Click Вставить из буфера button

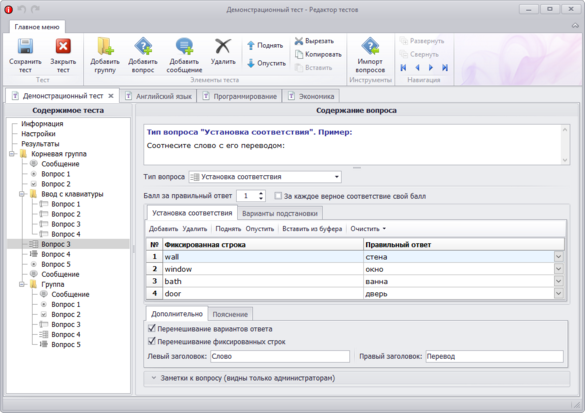point(312,229)
